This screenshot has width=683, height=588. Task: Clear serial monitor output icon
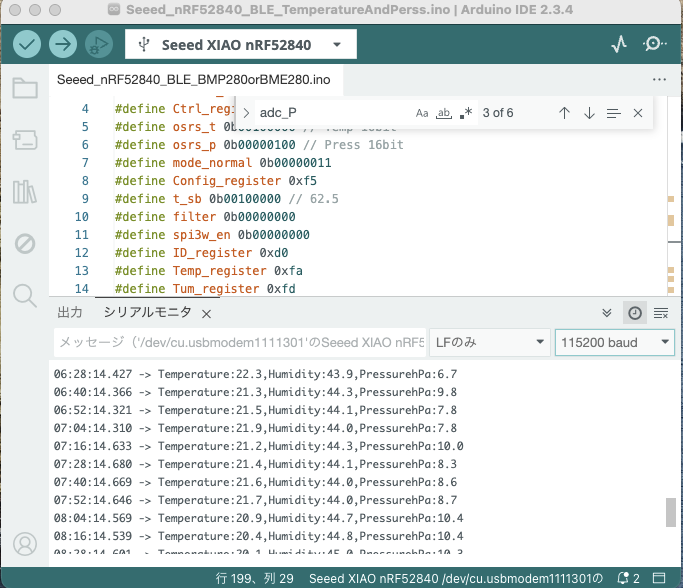click(661, 313)
